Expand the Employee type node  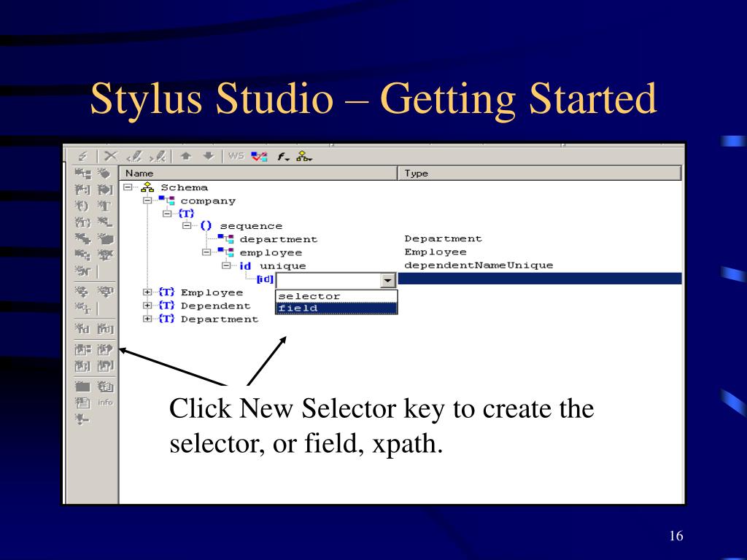pos(147,292)
